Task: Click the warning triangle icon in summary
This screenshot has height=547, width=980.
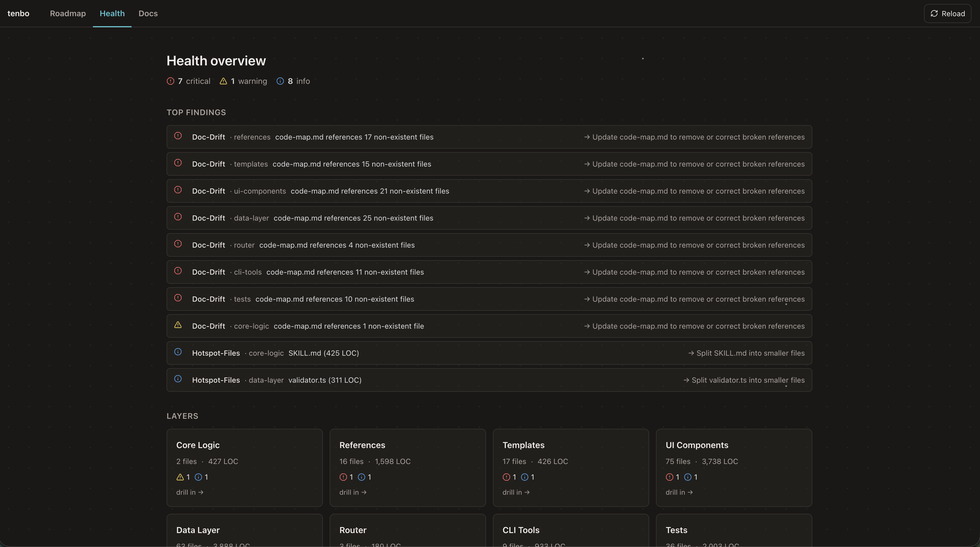Action: point(223,81)
